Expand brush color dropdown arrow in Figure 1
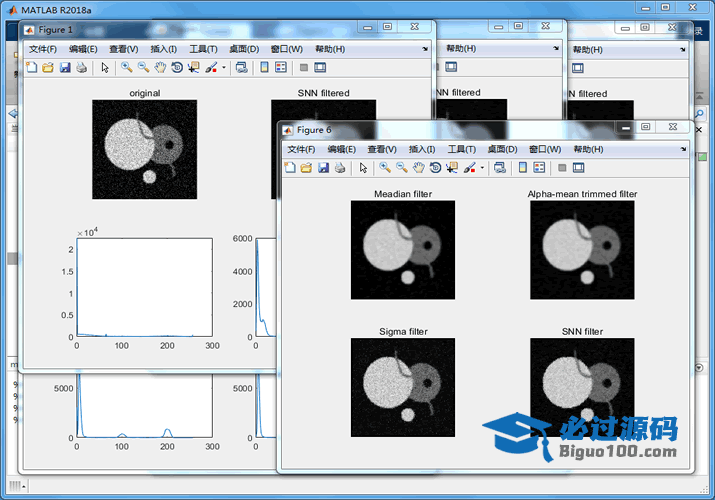 click(224, 68)
